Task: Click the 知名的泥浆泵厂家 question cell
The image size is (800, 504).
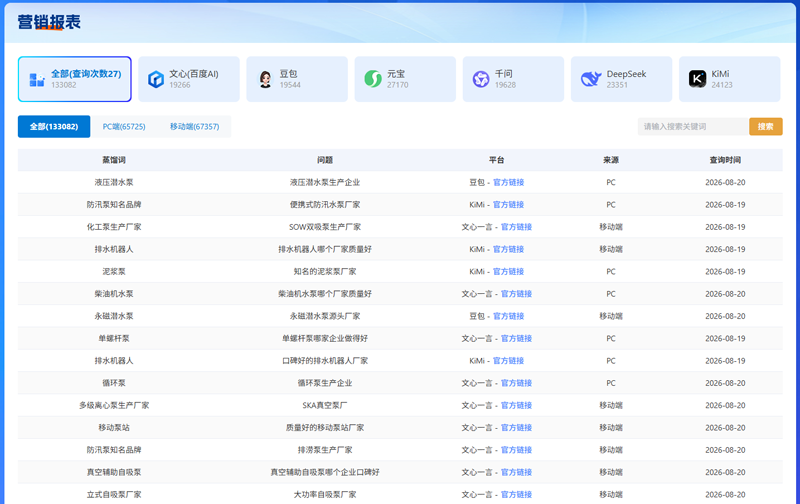Action: 324,271
